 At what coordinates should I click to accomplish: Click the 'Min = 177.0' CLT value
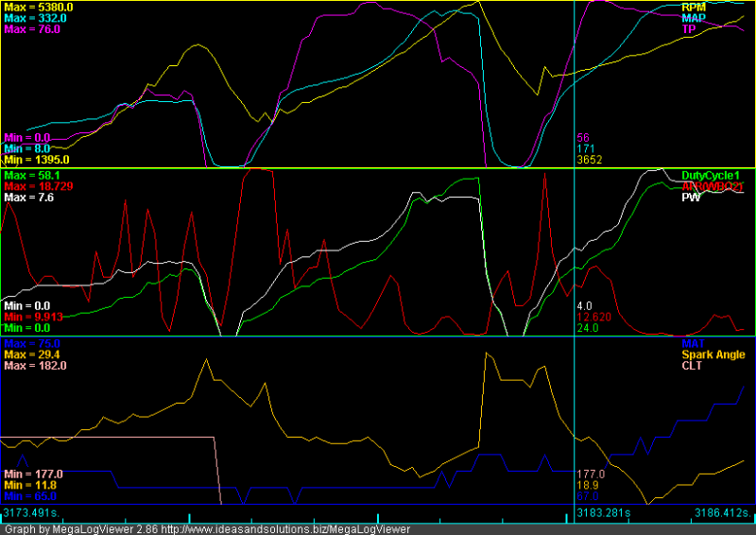click(33, 475)
